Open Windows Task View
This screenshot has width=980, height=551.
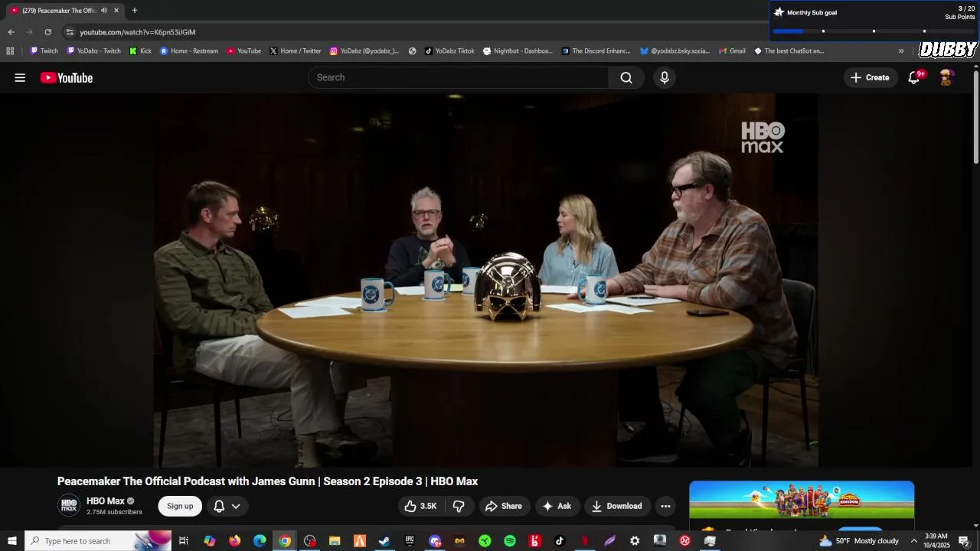click(x=184, y=541)
